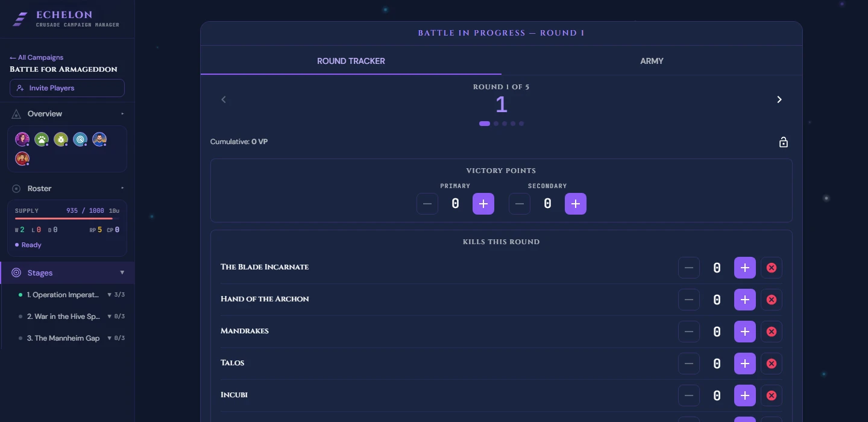Toggle the round lock icon

pos(784,142)
